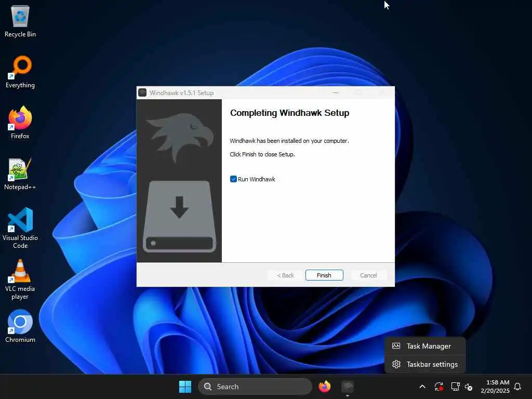
Task: Show hidden system tray icons
Action: [x=422, y=387]
